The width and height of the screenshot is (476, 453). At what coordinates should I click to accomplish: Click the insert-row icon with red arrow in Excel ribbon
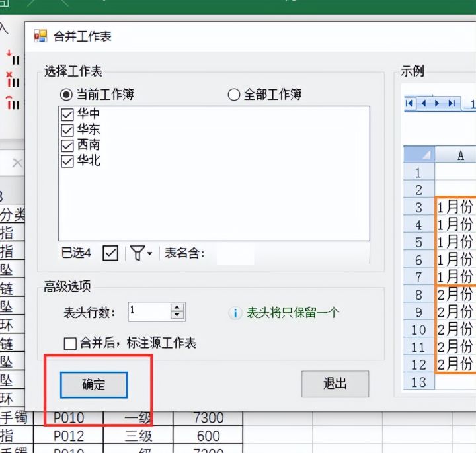(13, 57)
